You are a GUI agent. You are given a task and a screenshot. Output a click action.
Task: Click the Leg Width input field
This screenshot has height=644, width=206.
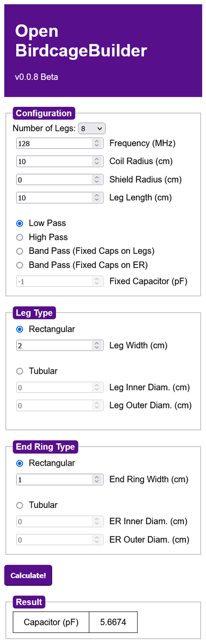coord(60,346)
